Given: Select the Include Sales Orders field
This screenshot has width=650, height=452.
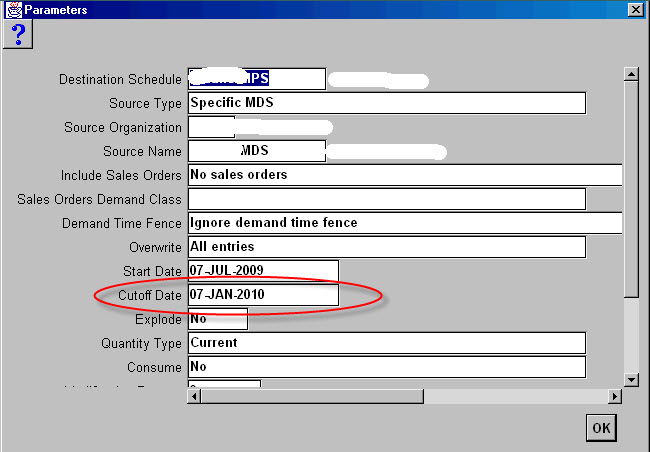Looking at the screenshot, I should click(405, 175).
